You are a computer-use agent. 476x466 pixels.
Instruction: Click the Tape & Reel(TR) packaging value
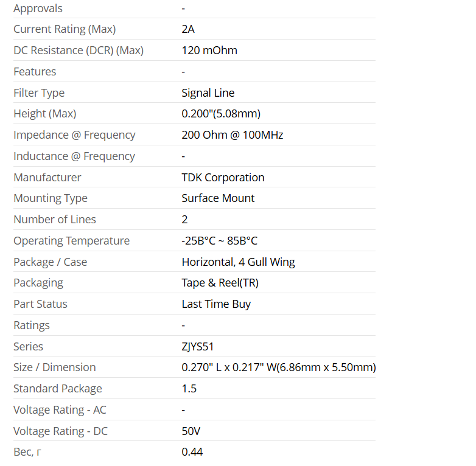point(220,283)
